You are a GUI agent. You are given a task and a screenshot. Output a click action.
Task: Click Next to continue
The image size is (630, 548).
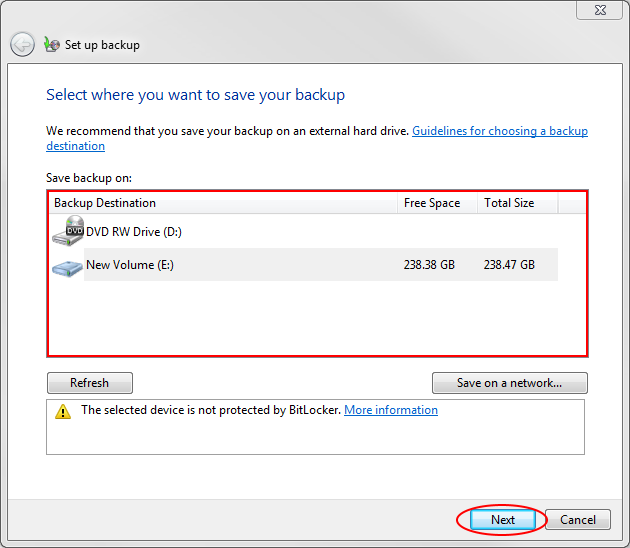pyautogui.click(x=503, y=519)
